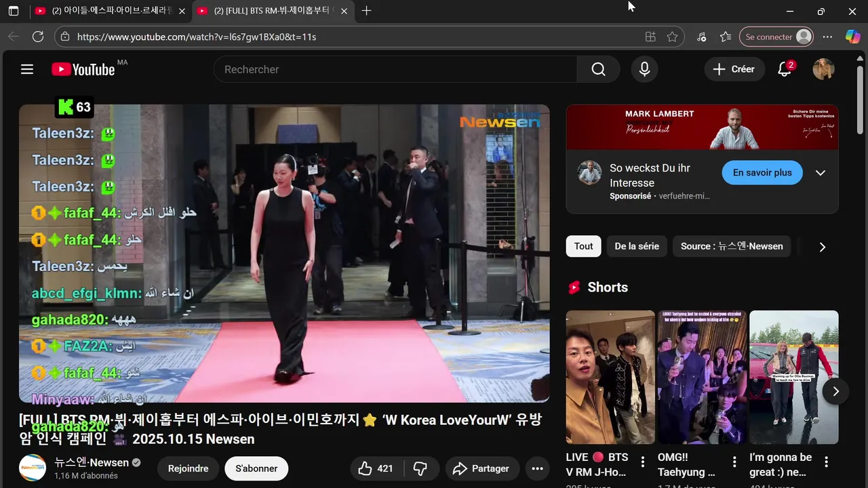Close the [FULL] BTS RM tab
Image resolution: width=868 pixels, height=488 pixels.
click(344, 11)
